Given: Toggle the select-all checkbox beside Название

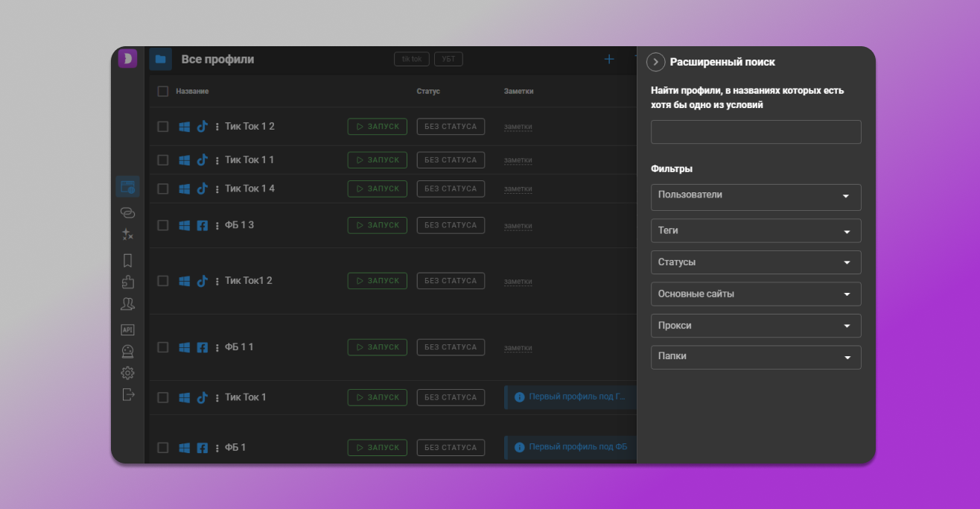Looking at the screenshot, I should tap(163, 92).
